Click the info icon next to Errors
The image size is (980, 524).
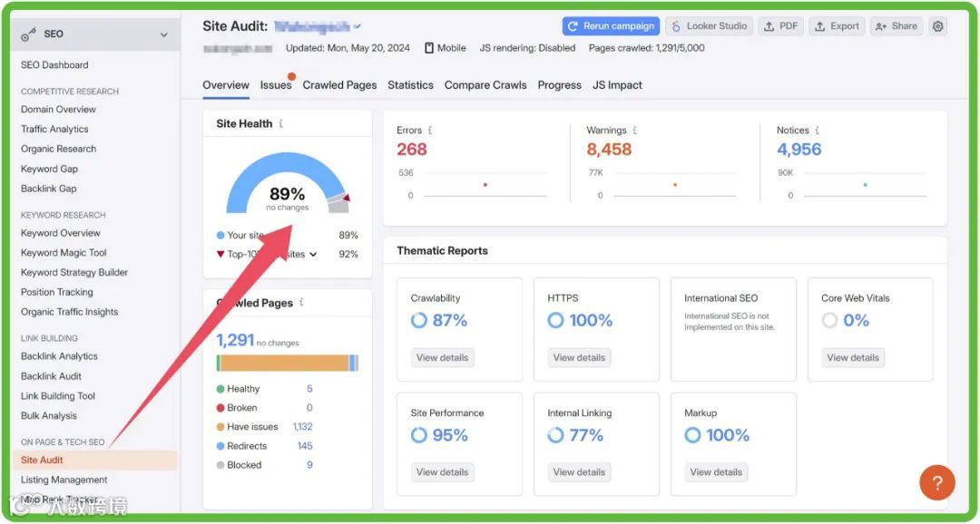pyautogui.click(x=430, y=130)
